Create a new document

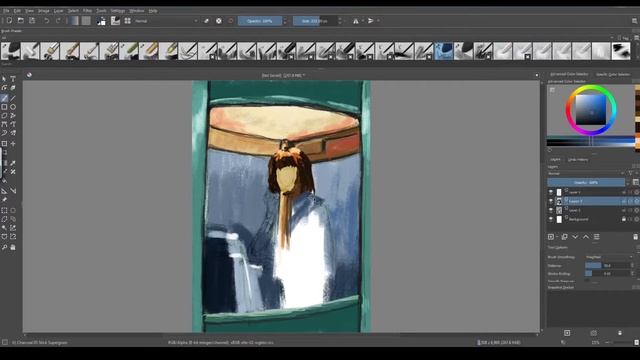pos(9,21)
